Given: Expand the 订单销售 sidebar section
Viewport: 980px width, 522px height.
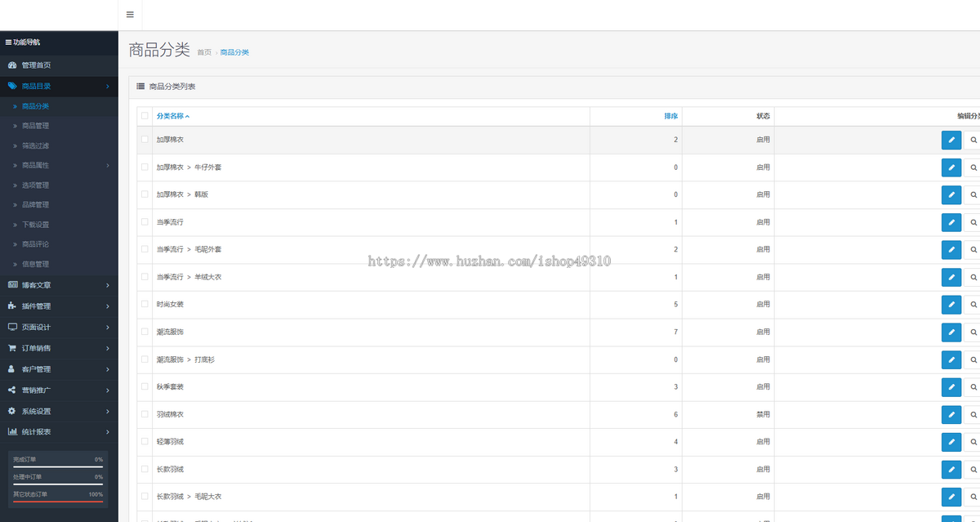Looking at the screenshot, I should click(x=59, y=348).
